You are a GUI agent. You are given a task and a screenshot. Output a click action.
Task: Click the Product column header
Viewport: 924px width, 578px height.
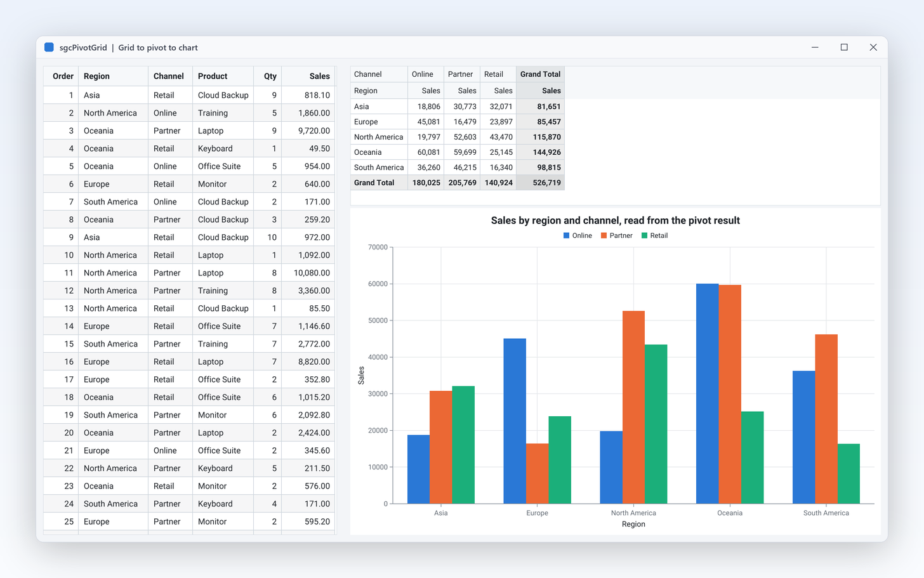coord(223,76)
